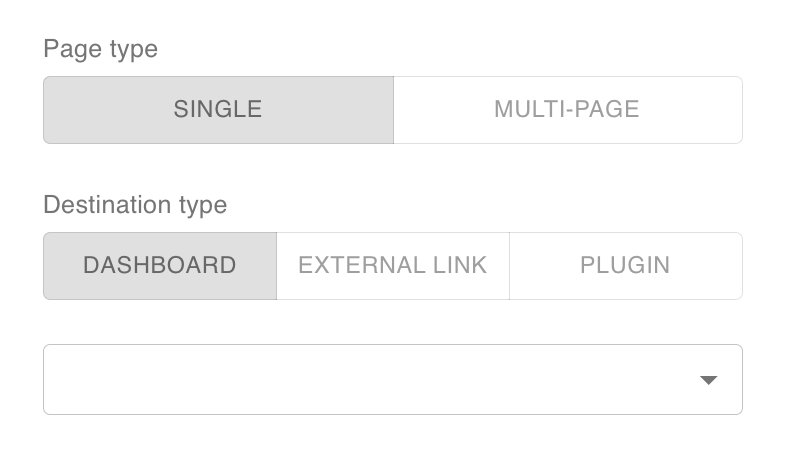Screen dimensions: 786x460
Task: Switch page type to MULTI-PAGE
Action: tap(567, 110)
